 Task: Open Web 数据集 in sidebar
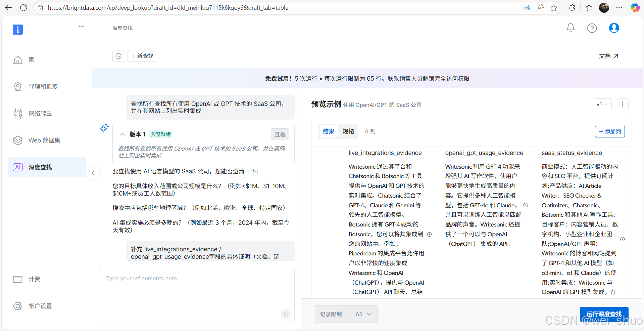pos(47,140)
